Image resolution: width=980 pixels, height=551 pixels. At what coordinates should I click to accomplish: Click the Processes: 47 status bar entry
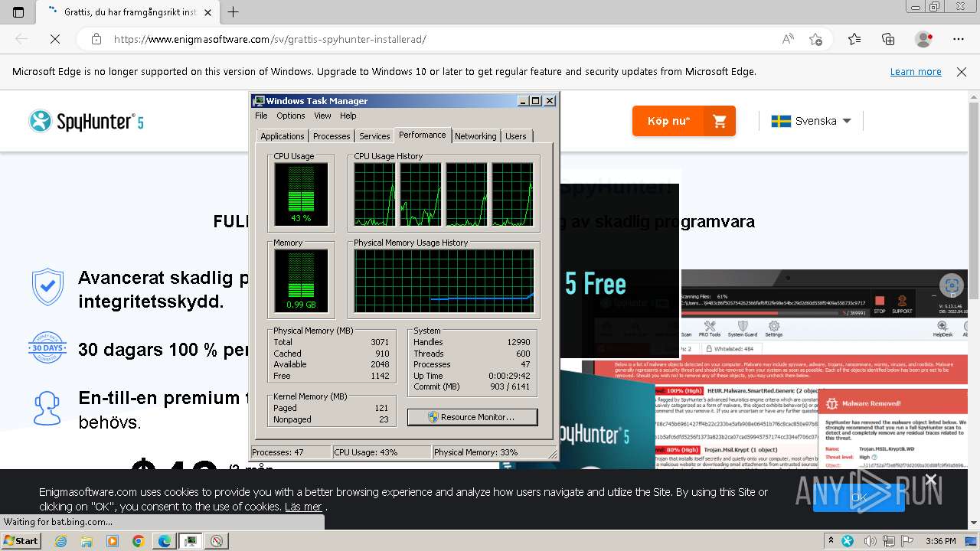(x=290, y=452)
